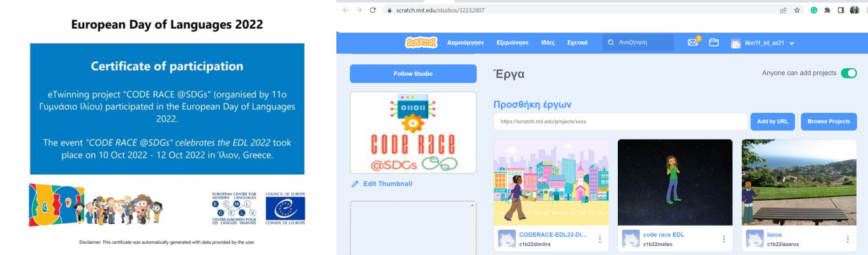The height and width of the screenshot is (255, 868).
Task: Open the Grammarly extension icon
Action: pos(814,10)
